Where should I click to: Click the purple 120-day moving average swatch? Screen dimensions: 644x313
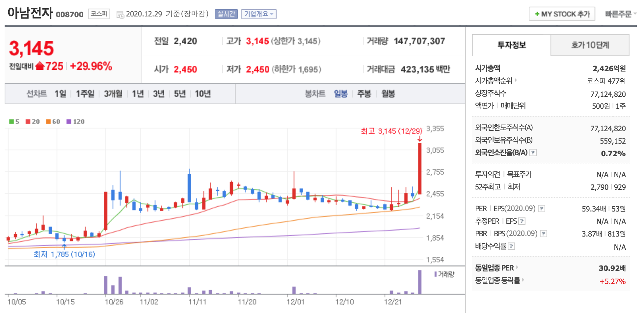69,122
